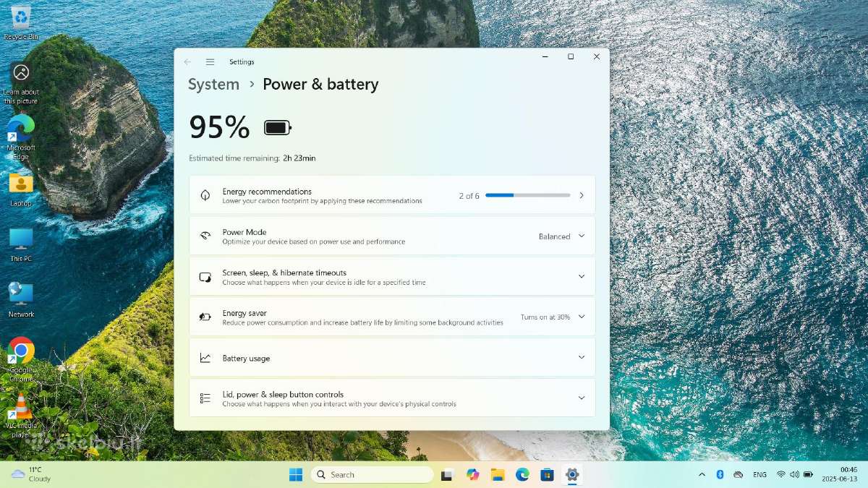
Task: Select the Microsoft Edge desktop shortcut
Action: click(x=21, y=137)
